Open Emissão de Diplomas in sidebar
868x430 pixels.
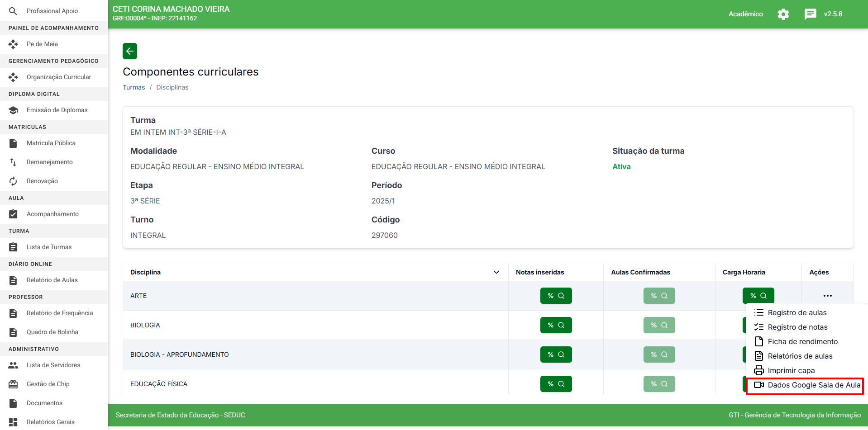point(57,110)
